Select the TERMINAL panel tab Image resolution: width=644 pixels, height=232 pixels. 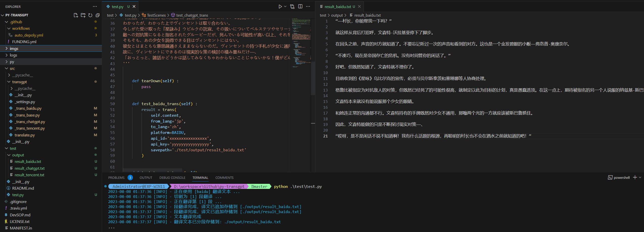[x=200, y=178]
